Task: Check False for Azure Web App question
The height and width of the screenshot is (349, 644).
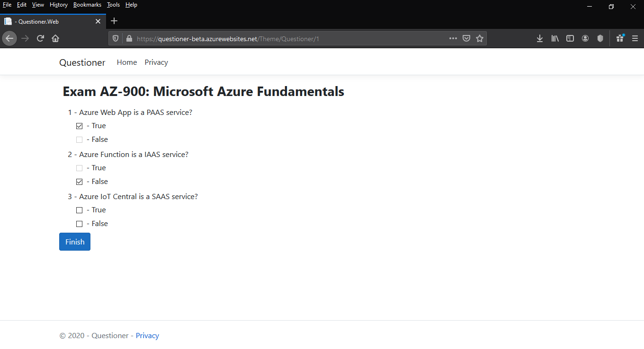Action: click(x=79, y=140)
